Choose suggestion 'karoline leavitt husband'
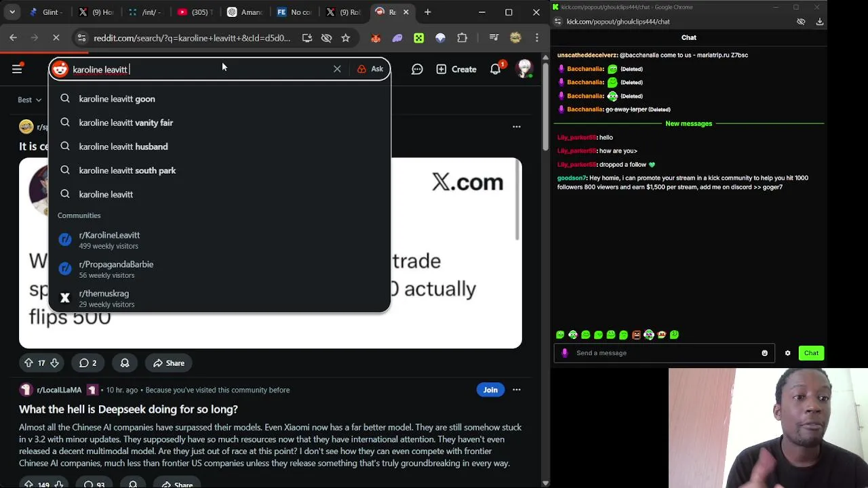This screenshot has height=488, width=868. coord(220,146)
